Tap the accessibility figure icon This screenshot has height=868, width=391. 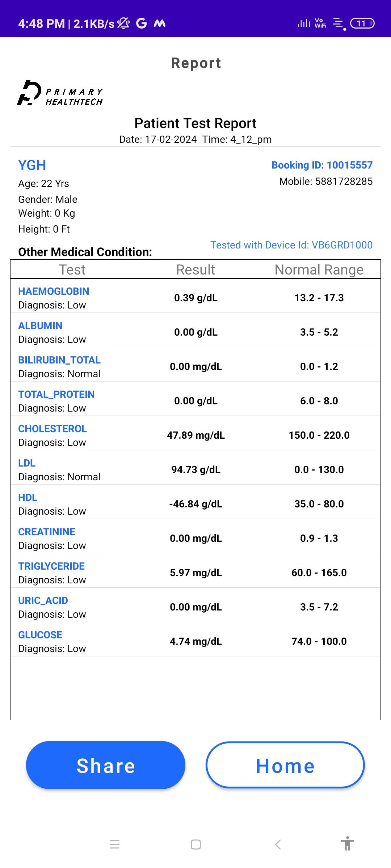tap(347, 844)
